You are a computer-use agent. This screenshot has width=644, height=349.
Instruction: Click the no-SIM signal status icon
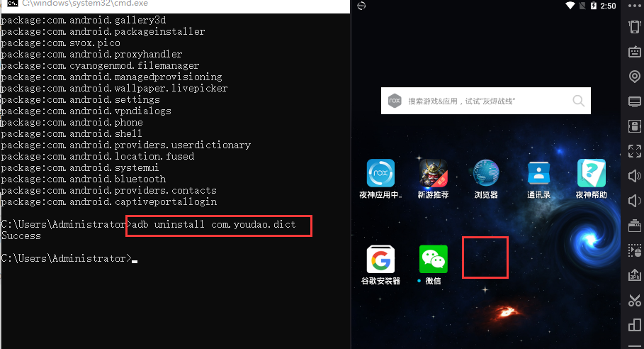tap(582, 6)
